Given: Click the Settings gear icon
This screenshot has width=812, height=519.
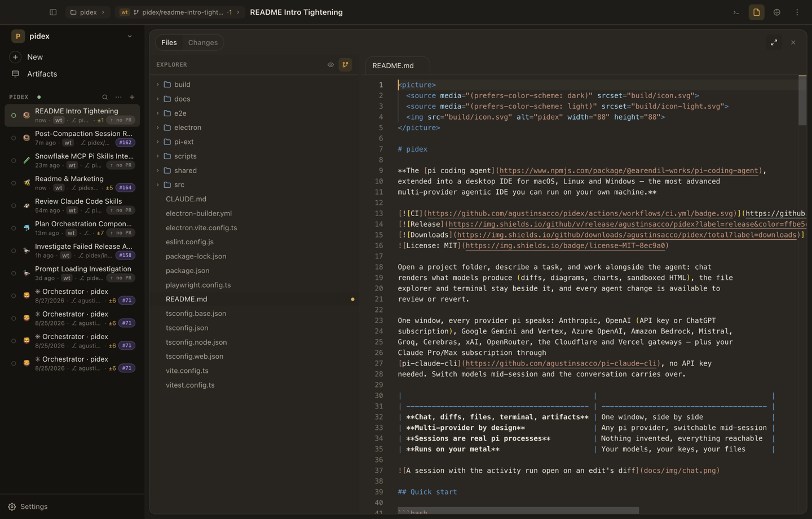Looking at the screenshot, I should 12,507.
